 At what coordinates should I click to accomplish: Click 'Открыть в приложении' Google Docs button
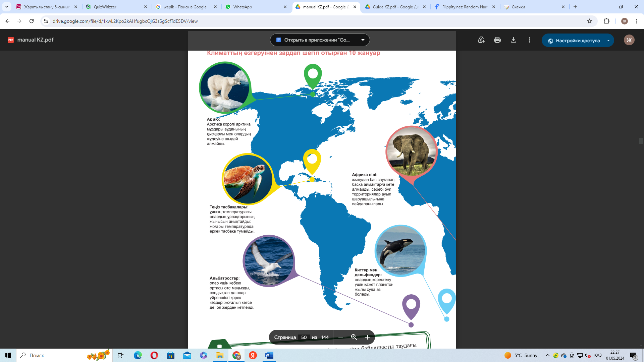[x=313, y=40]
